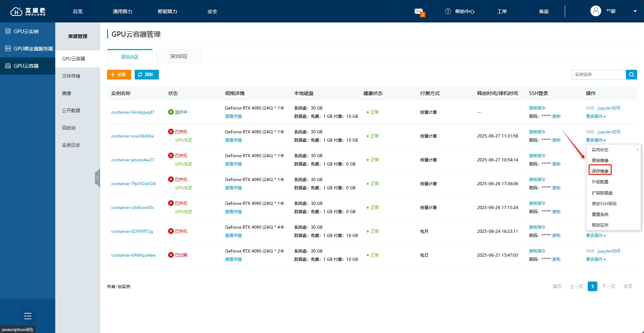Focus the 实例名称 search field
Image resolution: width=644 pixels, height=333 pixels.
pos(599,75)
